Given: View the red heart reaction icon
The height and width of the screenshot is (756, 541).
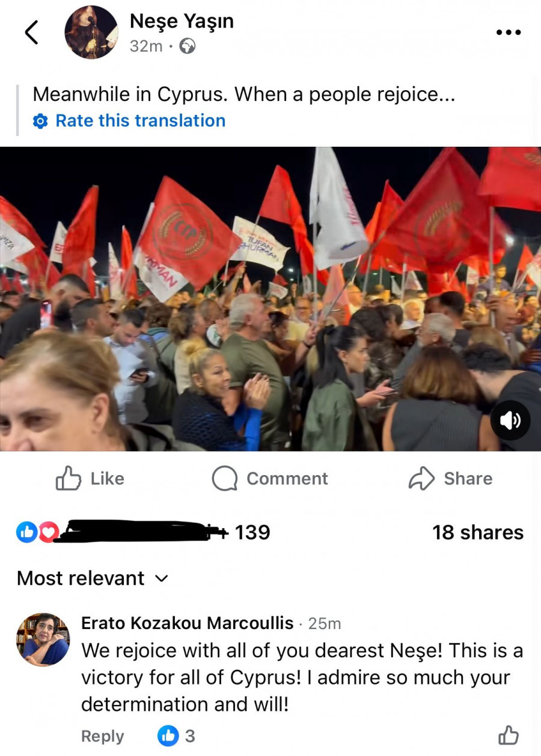Looking at the screenshot, I should click(48, 532).
